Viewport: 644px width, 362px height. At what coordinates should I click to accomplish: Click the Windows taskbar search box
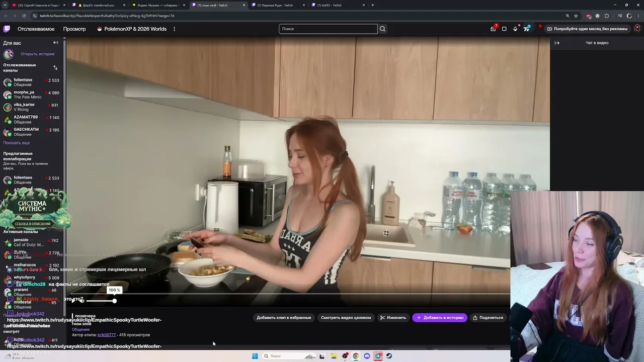coord(289,356)
